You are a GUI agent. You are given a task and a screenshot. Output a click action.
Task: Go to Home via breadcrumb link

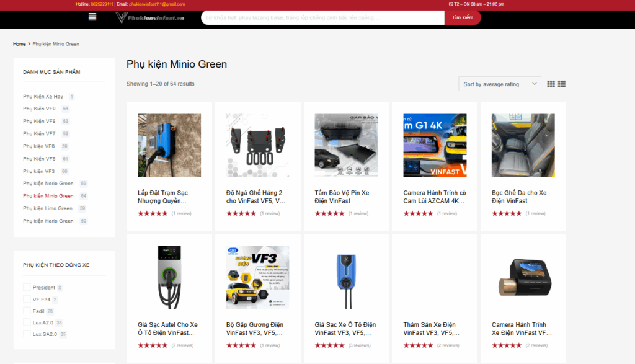[19, 44]
